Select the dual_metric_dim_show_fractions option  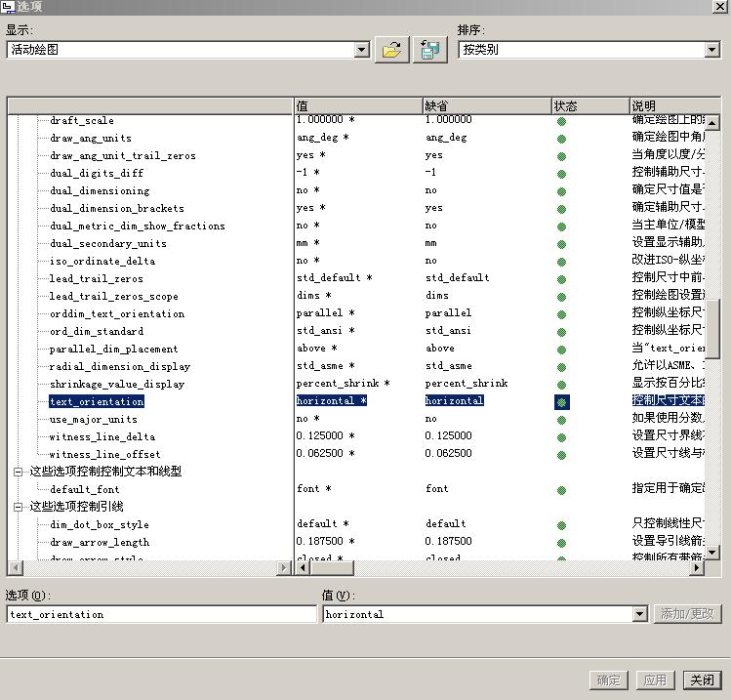138,226
